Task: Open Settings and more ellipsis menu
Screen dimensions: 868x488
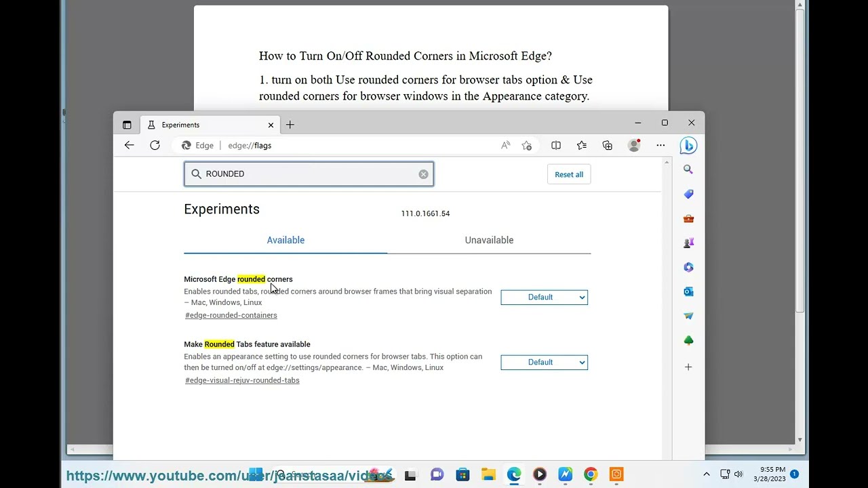Action: tap(660, 145)
